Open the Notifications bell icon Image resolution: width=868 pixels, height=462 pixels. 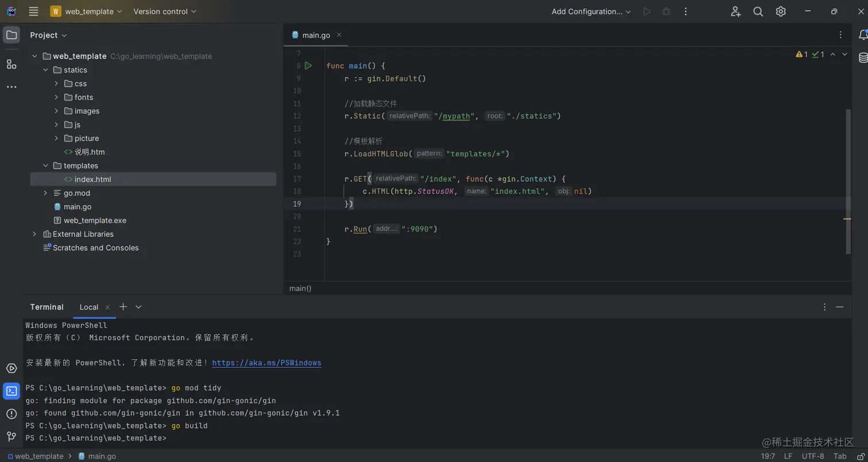(863, 35)
